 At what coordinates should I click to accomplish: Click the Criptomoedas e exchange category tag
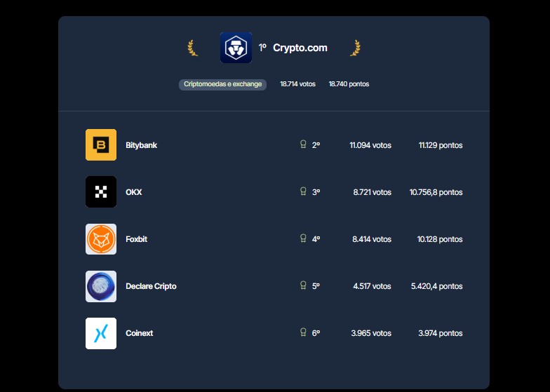point(223,84)
